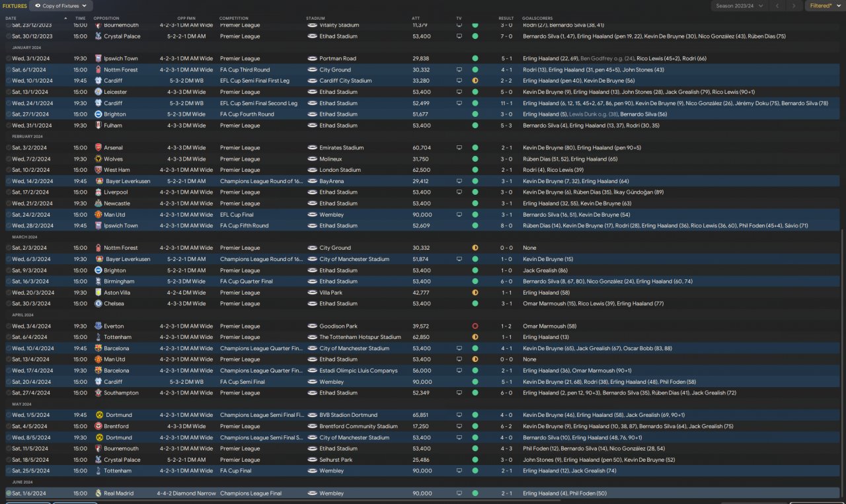
Task: Click the Leicester club badge
Action: point(98,92)
